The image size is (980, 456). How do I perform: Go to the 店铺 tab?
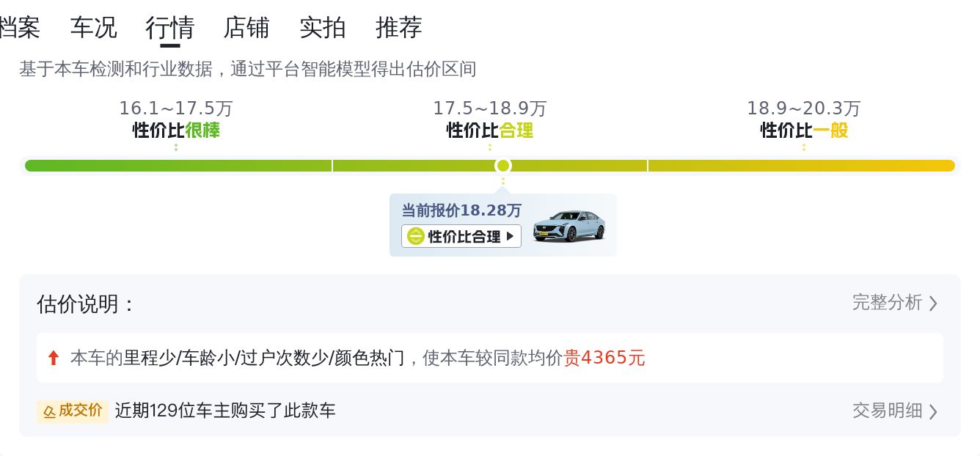[246, 28]
